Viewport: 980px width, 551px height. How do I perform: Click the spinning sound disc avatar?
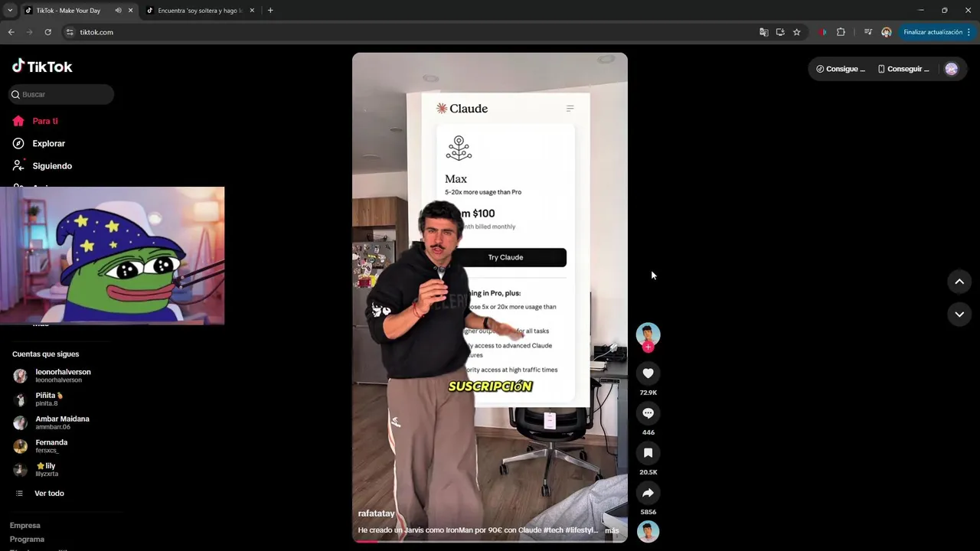coord(648,531)
